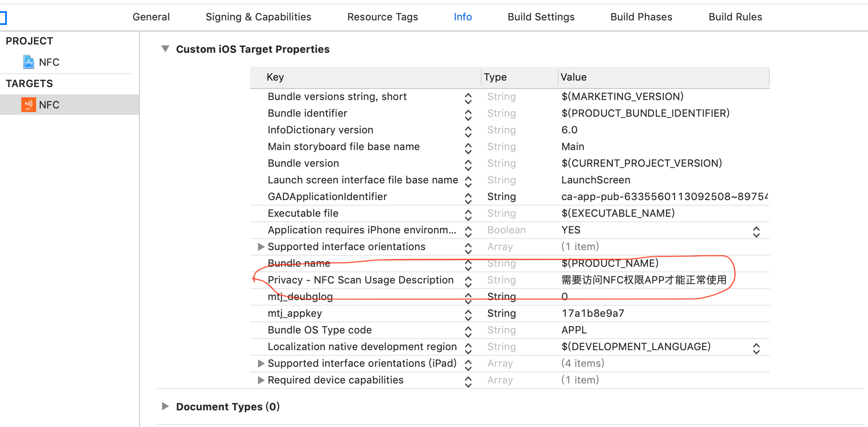Open key stepper for NFC Scan Usage Description
The height and width of the screenshot is (427, 868).
tap(468, 282)
